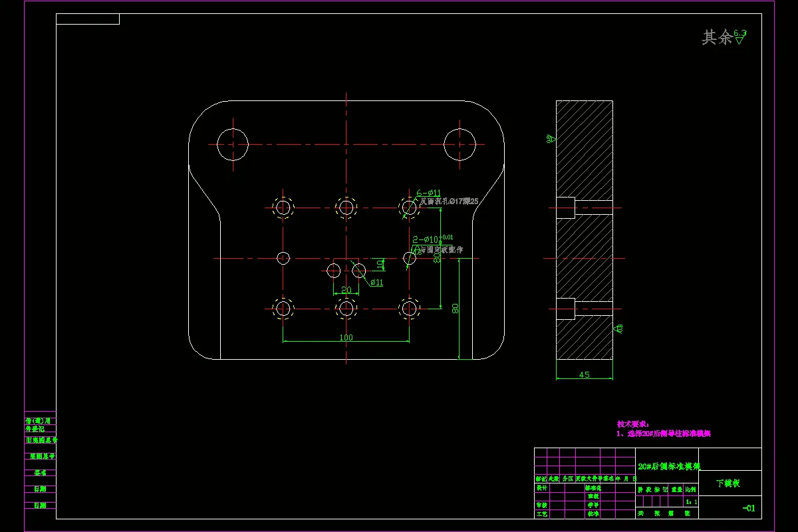Click the 审核 label in the title block
Image resolution: width=798 pixels, height=532 pixels.
(541, 505)
